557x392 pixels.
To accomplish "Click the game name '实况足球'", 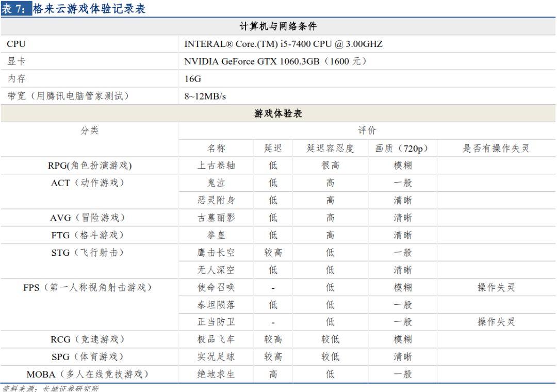I will (216, 356).
